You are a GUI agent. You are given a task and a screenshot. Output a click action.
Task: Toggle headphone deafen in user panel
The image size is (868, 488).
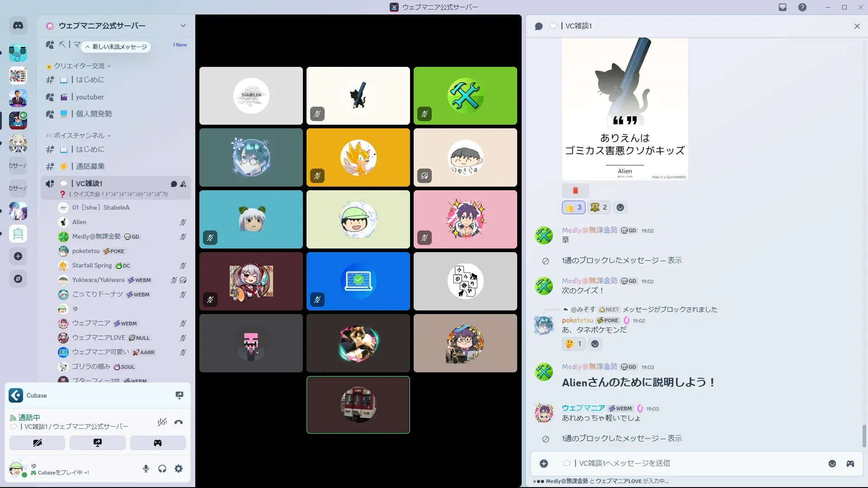coord(162,469)
